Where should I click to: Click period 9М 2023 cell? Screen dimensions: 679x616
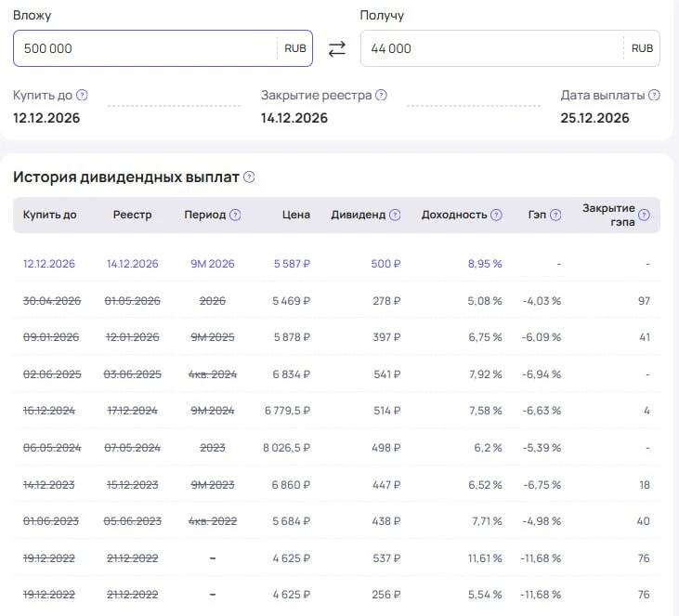213,485
